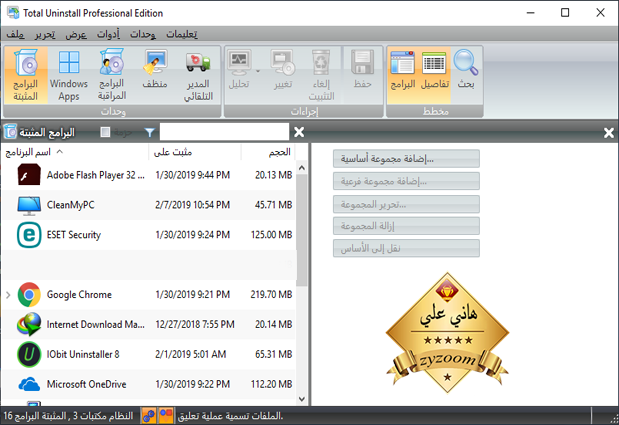This screenshot has height=425, width=619.
Task: Open the Monitored Programs module (البرامج المراقبة)
Action: click(112, 75)
